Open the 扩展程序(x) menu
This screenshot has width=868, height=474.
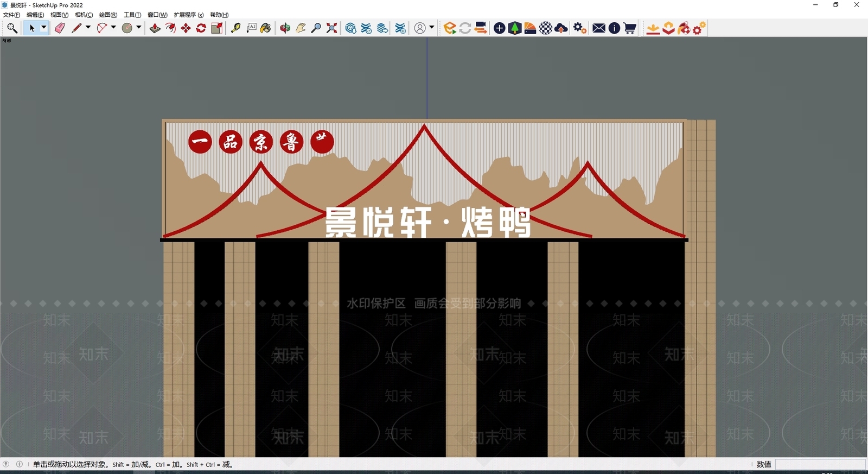click(x=189, y=15)
